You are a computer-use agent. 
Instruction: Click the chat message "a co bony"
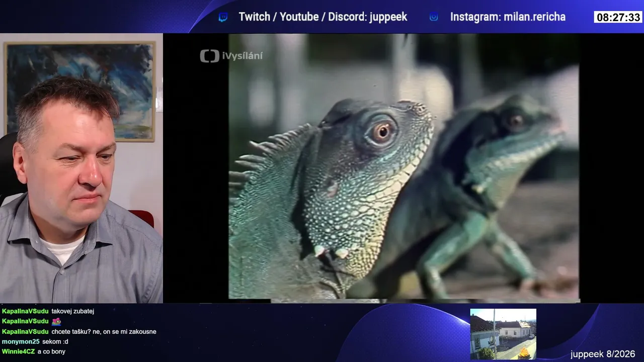(x=51, y=351)
